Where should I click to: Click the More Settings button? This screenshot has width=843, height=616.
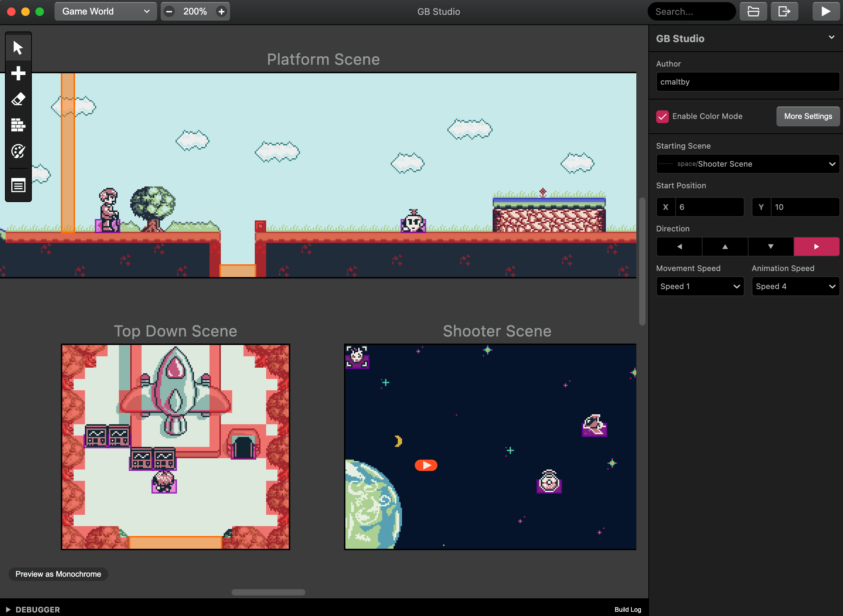808,116
